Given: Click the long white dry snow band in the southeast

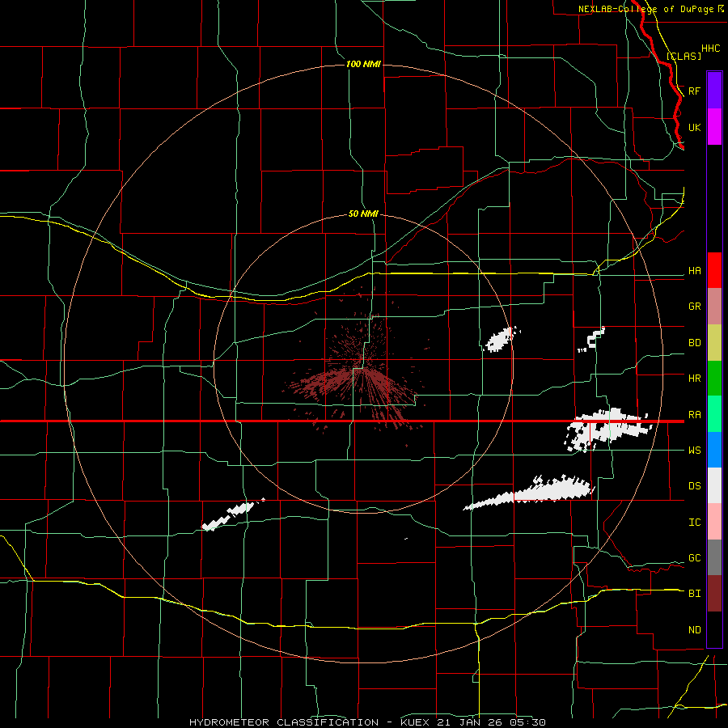Looking at the screenshot, I should click(x=529, y=493).
